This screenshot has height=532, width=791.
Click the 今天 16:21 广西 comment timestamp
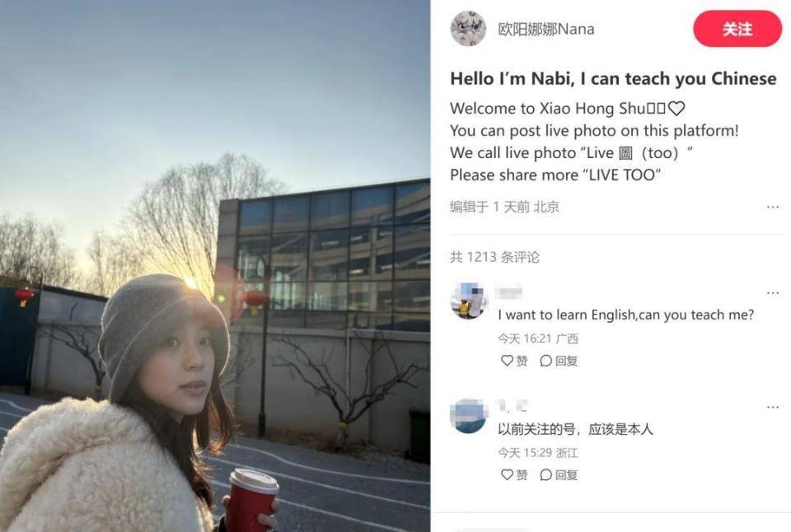[x=538, y=338]
